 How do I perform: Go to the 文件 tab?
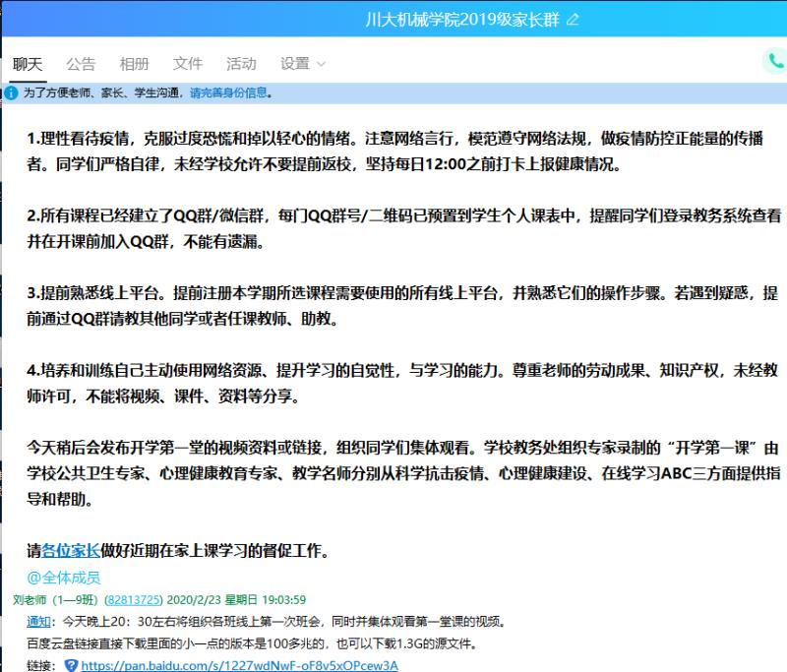(x=187, y=64)
